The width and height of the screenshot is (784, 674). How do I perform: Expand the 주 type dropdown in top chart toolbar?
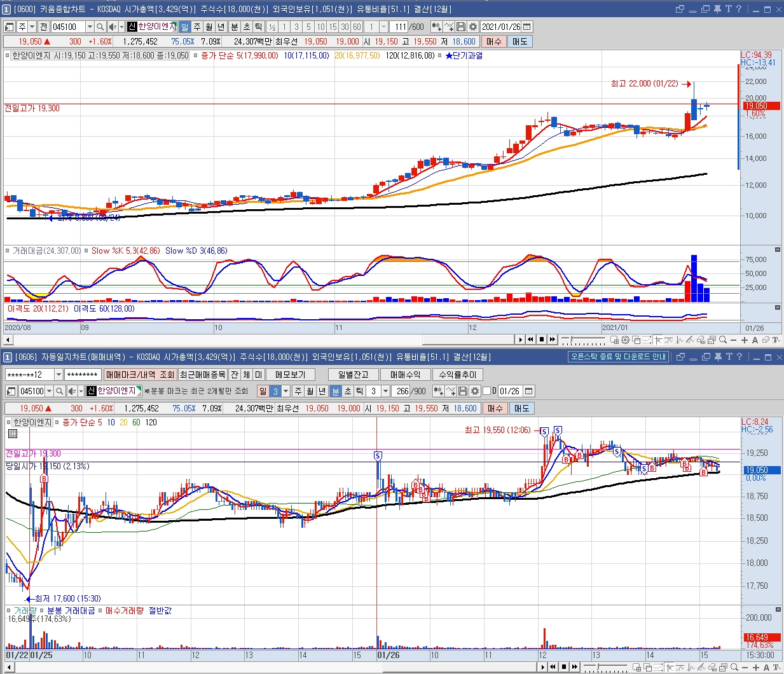[32, 27]
